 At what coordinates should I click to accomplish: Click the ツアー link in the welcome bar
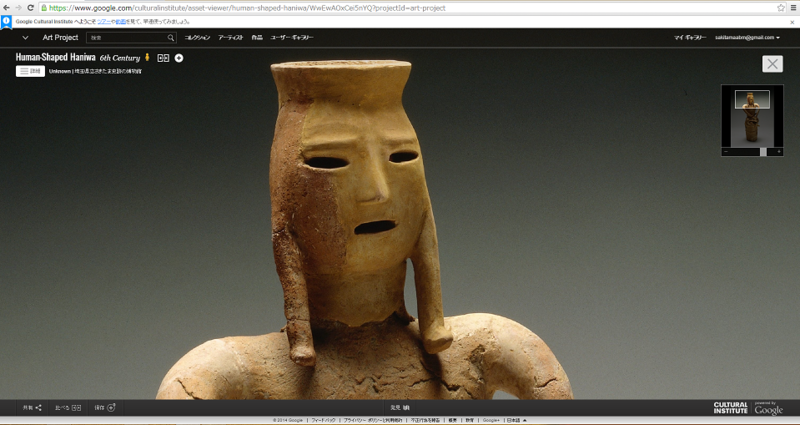104,22
